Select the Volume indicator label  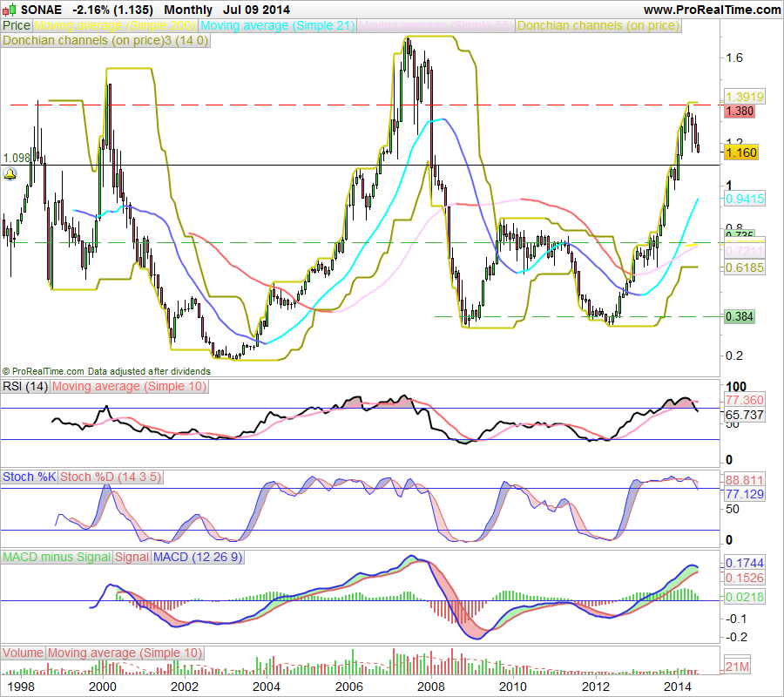[x=23, y=653]
